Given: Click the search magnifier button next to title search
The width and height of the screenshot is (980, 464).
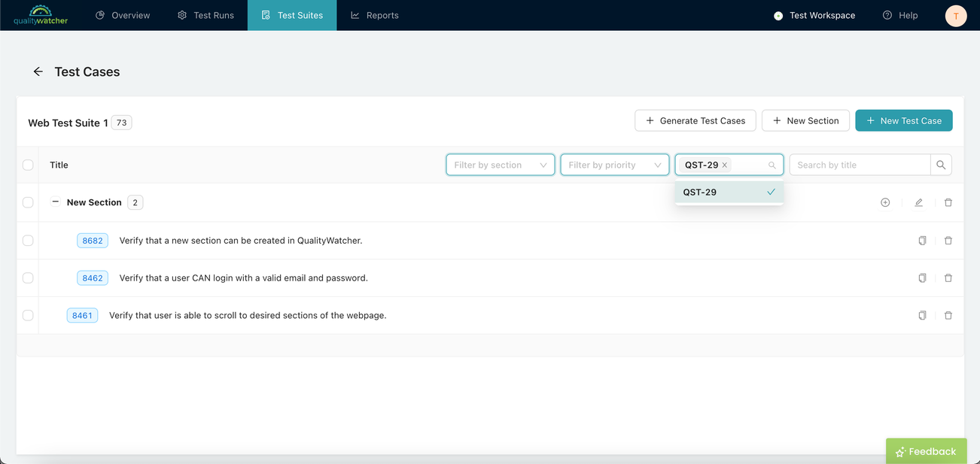Looking at the screenshot, I should coord(941,165).
